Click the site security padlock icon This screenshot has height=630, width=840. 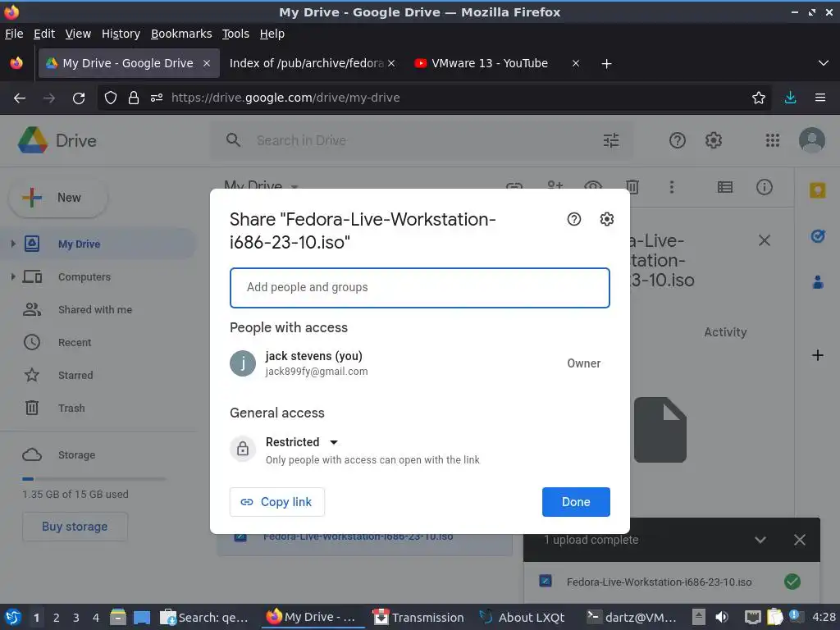[x=134, y=98]
